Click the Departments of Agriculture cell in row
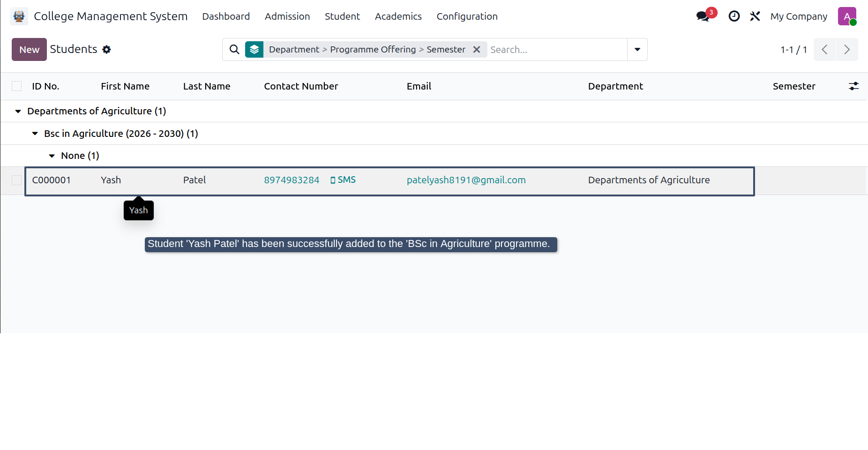Viewport: 868px width, 450px height. pos(649,180)
